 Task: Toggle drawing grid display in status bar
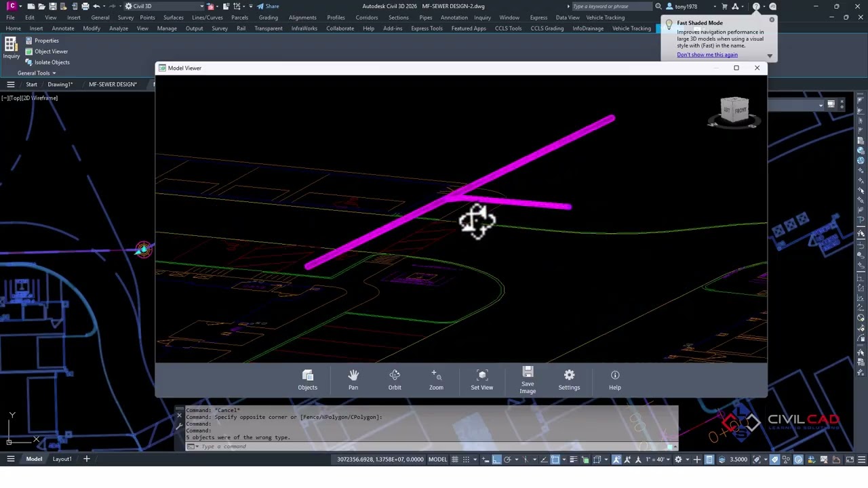[455, 459]
